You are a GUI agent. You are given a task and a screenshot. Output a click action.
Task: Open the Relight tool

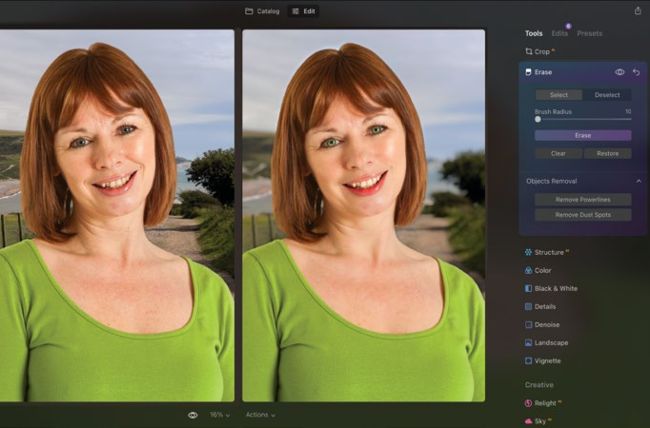click(x=545, y=403)
